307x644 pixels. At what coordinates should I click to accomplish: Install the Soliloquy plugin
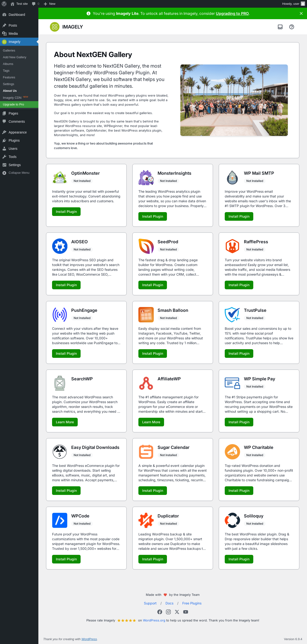point(239,559)
